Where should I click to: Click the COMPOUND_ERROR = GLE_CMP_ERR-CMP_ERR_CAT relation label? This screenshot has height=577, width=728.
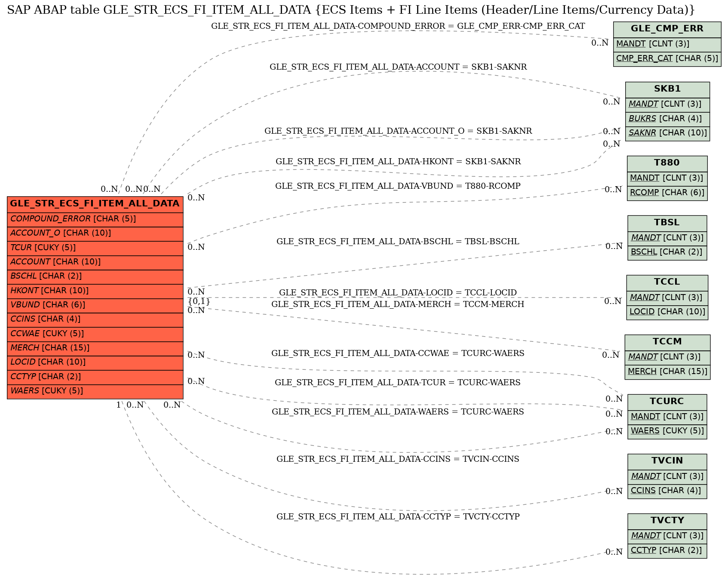coord(398,26)
